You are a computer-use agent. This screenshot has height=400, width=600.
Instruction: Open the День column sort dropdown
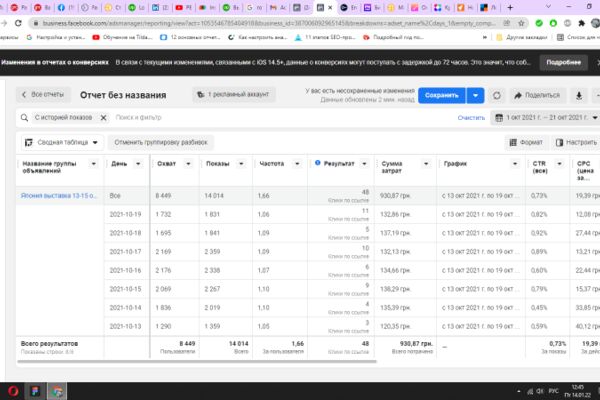pyautogui.click(x=138, y=164)
